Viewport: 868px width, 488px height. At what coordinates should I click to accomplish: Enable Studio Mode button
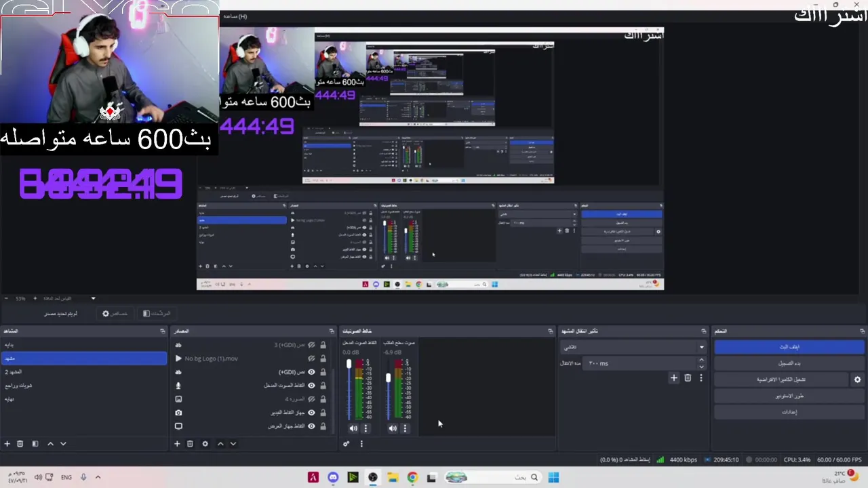click(789, 396)
